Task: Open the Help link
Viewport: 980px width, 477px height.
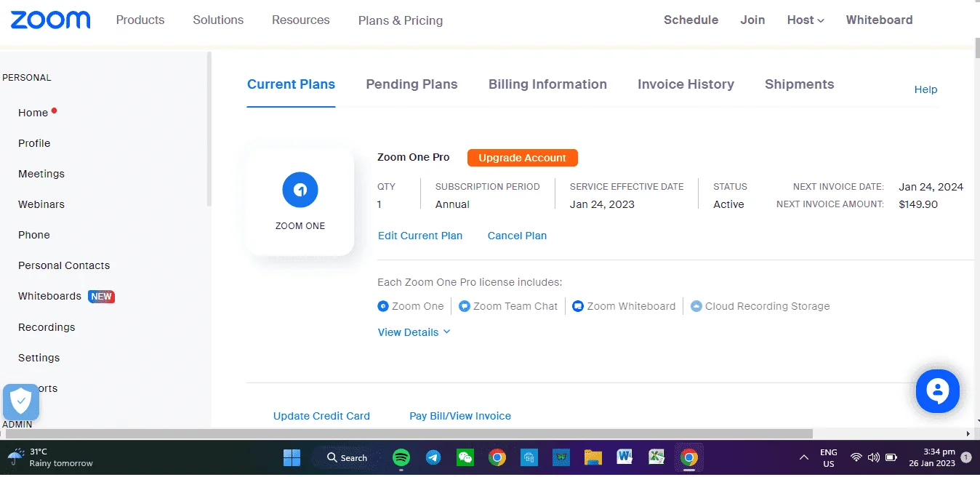Action: [925, 89]
